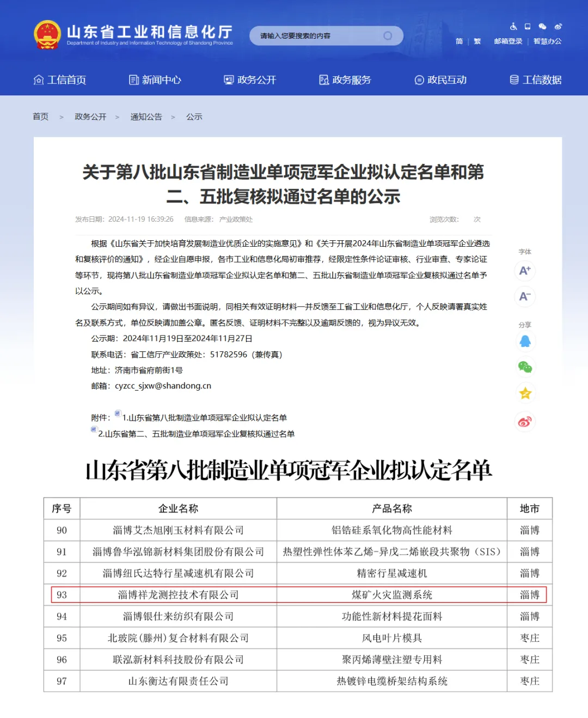Screen dimensions: 588x718
Task: Increase font size with A+ button
Action: [525, 270]
